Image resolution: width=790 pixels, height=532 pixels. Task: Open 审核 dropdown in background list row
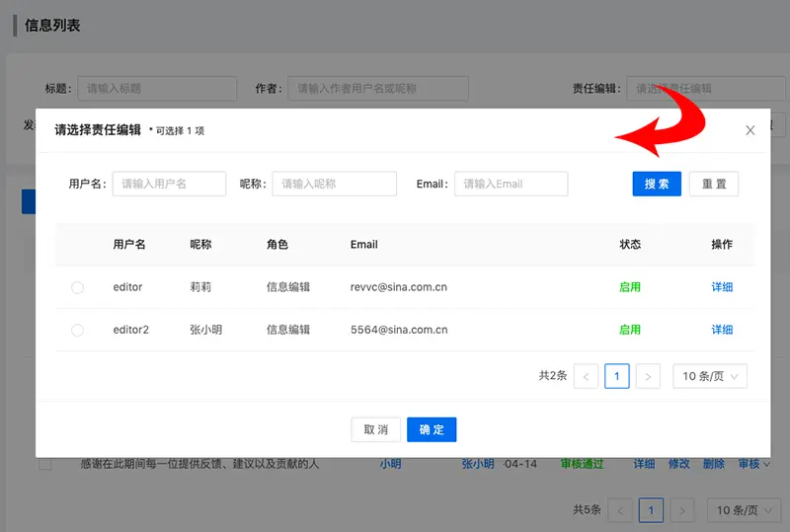pos(753,464)
